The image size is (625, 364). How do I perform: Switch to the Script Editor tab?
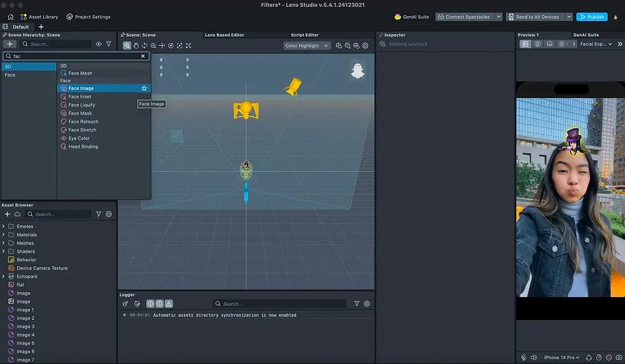point(305,34)
